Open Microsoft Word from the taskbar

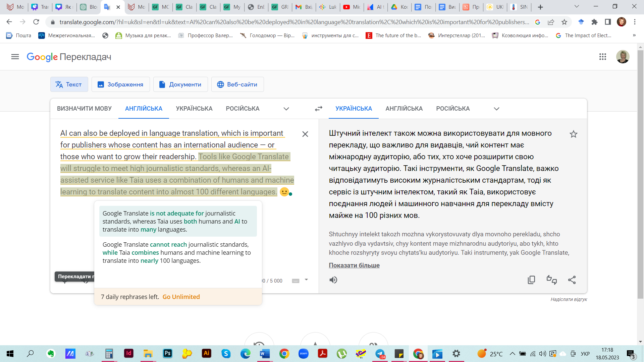coord(265,354)
